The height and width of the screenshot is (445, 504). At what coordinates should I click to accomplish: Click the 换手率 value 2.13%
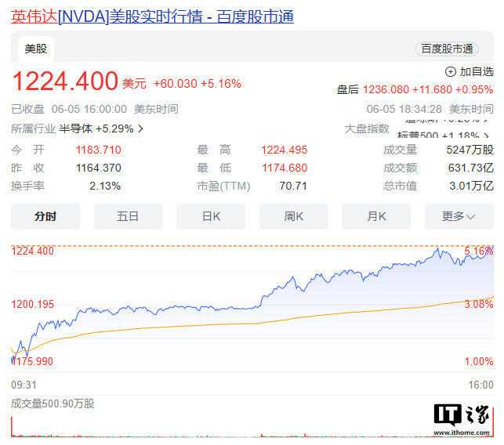click(x=105, y=186)
